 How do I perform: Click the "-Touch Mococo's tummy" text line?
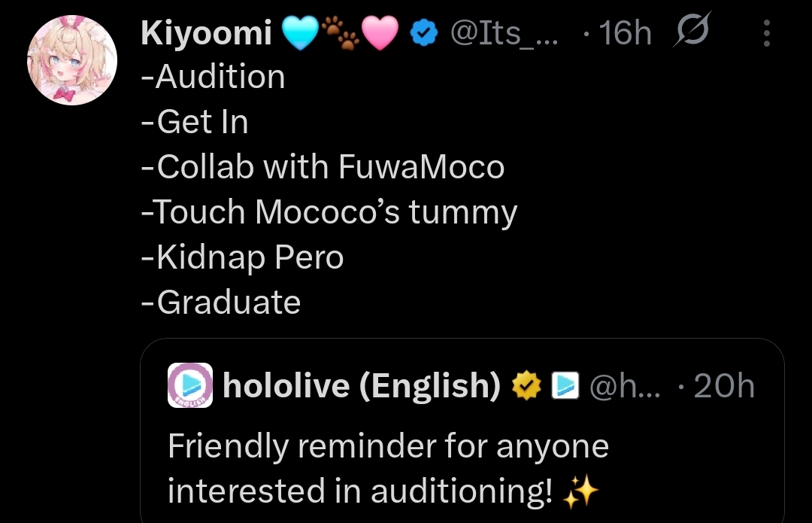(x=329, y=211)
